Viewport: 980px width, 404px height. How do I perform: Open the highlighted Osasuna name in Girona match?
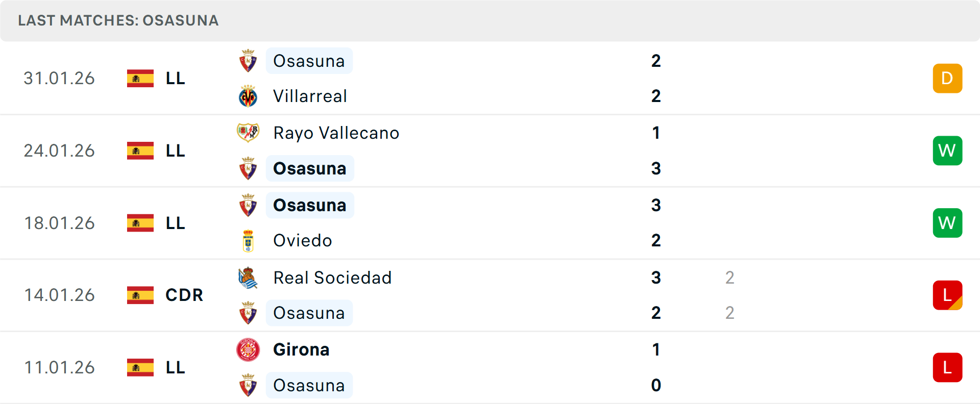[x=309, y=385]
